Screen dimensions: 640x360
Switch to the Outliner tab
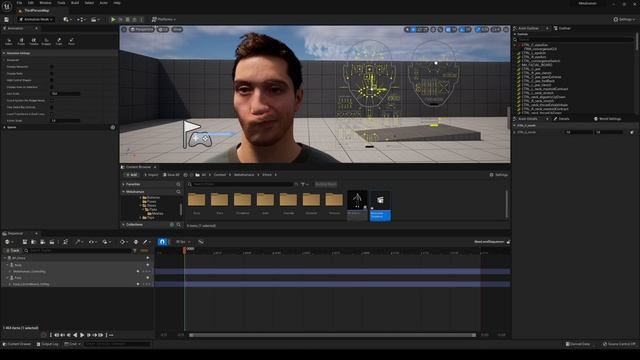click(x=562, y=28)
